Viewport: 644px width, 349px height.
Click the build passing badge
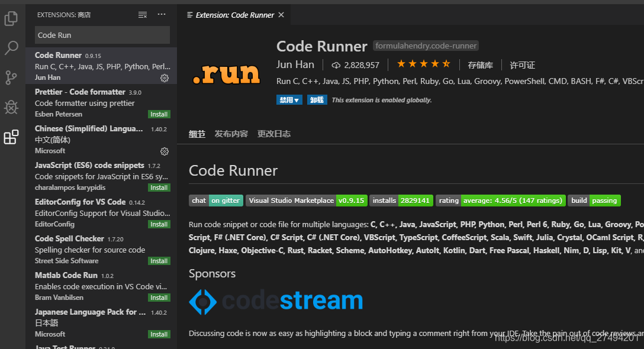pos(594,201)
